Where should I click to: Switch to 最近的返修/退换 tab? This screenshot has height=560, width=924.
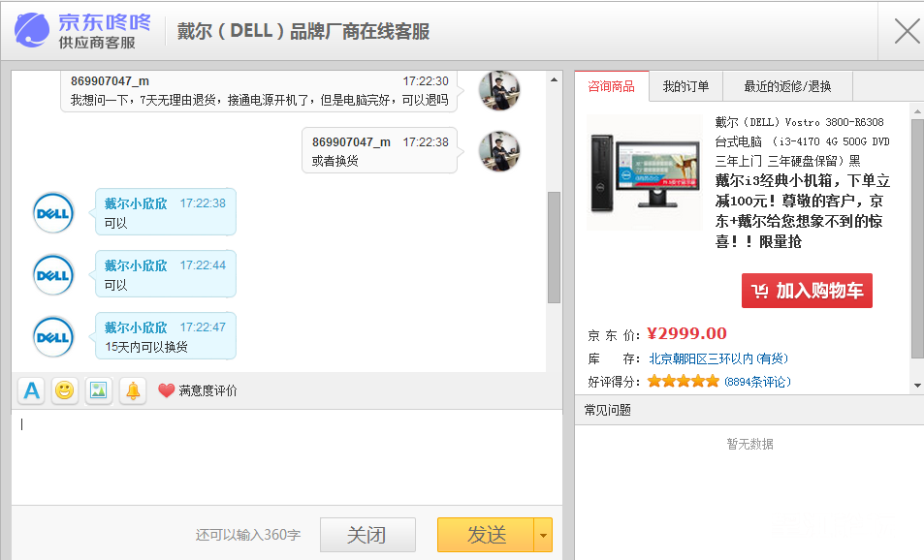click(787, 86)
